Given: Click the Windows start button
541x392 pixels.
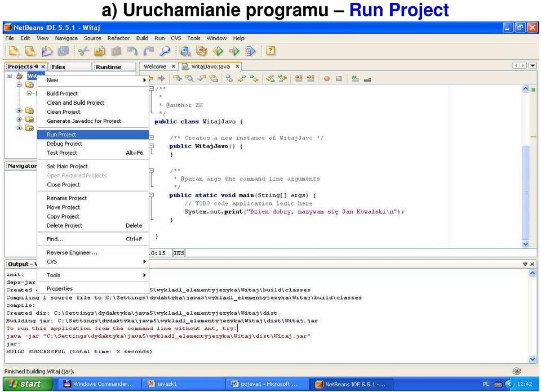Looking at the screenshot, I should tap(27, 384).
